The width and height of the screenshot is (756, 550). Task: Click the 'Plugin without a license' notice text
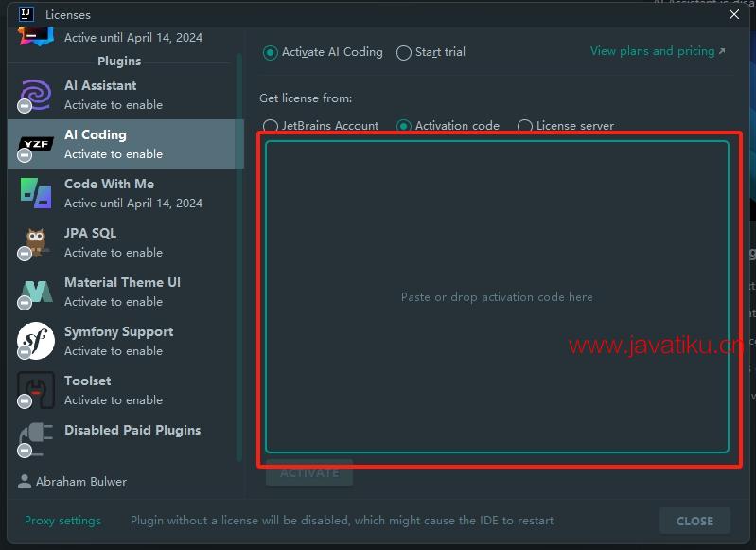point(342,521)
